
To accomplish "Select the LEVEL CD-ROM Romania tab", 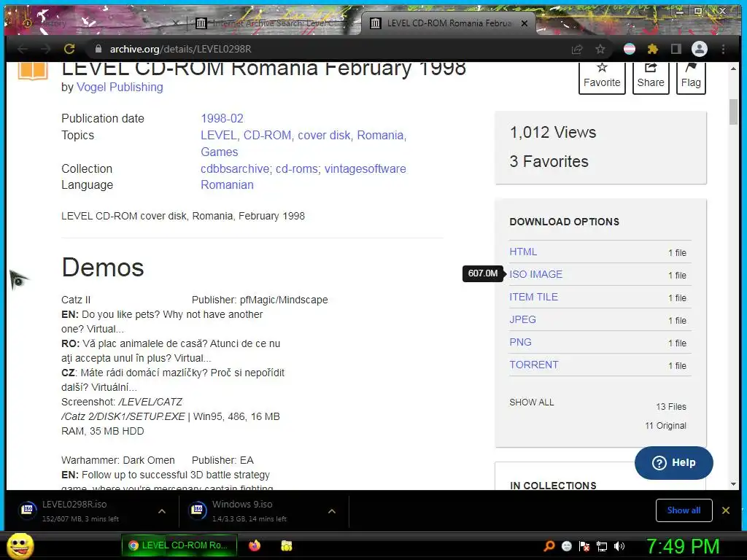I will [x=448, y=23].
